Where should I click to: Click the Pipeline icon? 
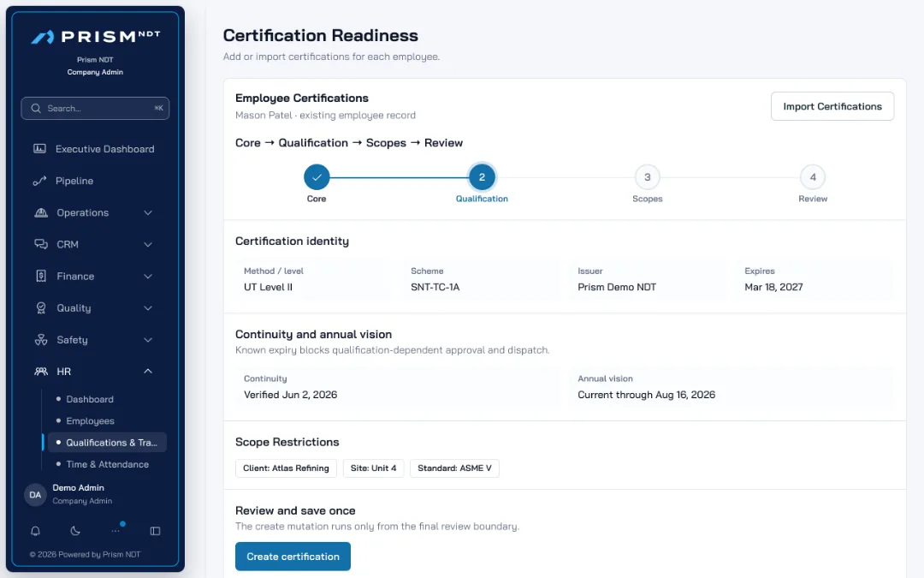(x=39, y=181)
